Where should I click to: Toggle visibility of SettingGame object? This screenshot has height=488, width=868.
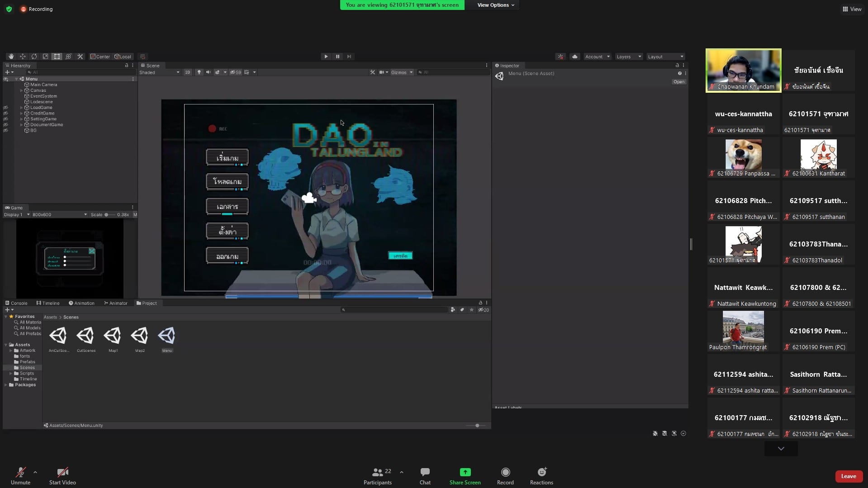click(6, 119)
